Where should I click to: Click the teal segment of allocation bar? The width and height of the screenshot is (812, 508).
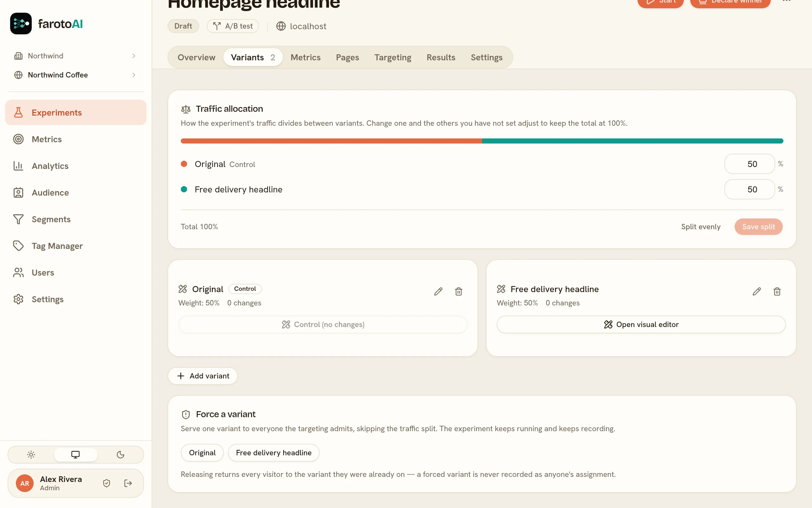click(x=632, y=141)
